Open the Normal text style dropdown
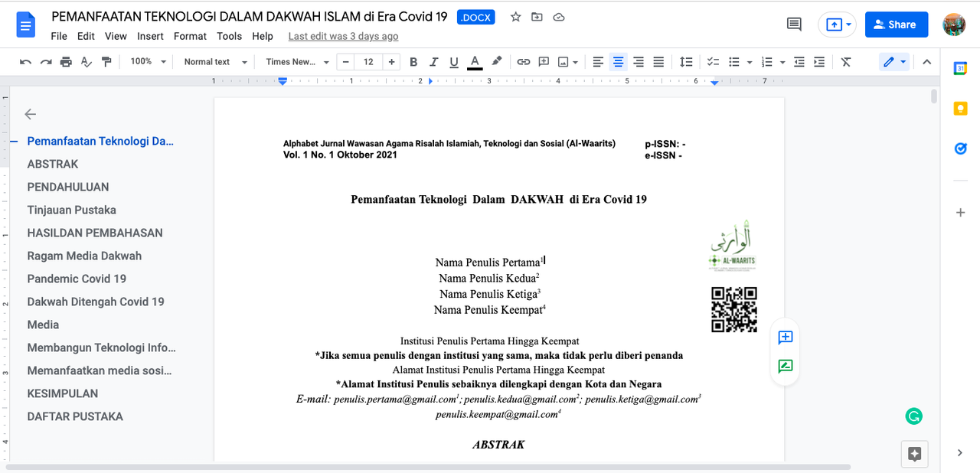Image resolution: width=980 pixels, height=473 pixels. pos(216,62)
